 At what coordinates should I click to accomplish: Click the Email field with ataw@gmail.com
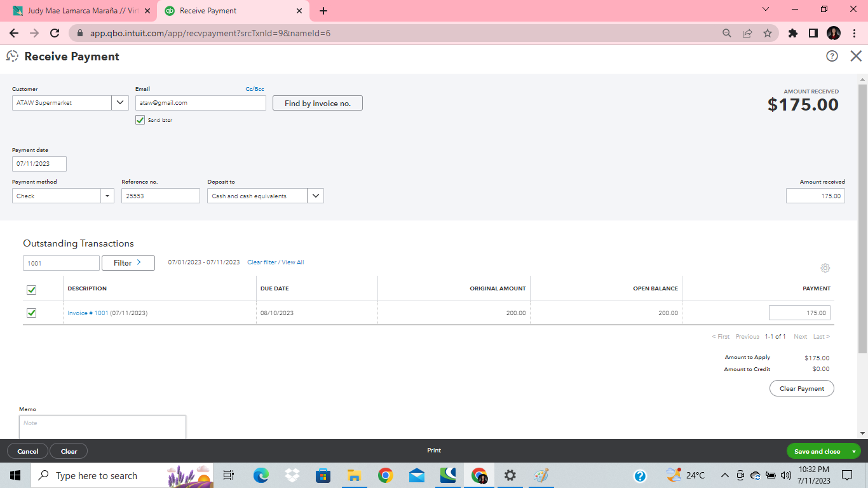pyautogui.click(x=201, y=103)
